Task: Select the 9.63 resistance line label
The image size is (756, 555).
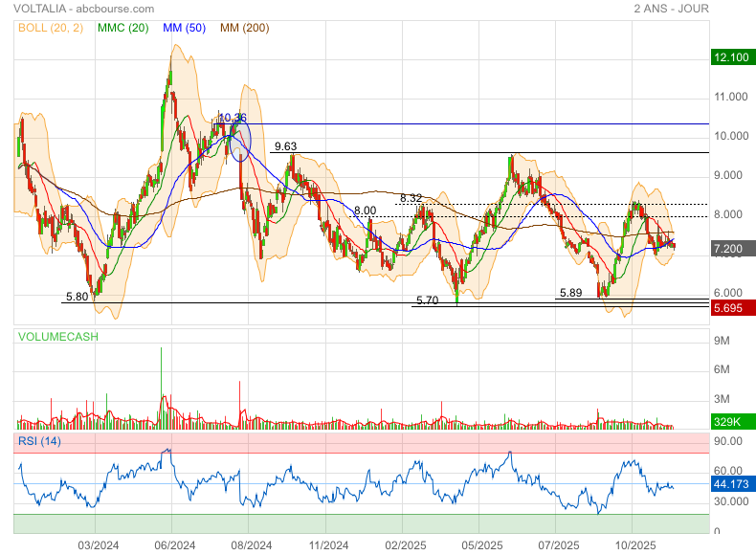Action: tap(285, 146)
